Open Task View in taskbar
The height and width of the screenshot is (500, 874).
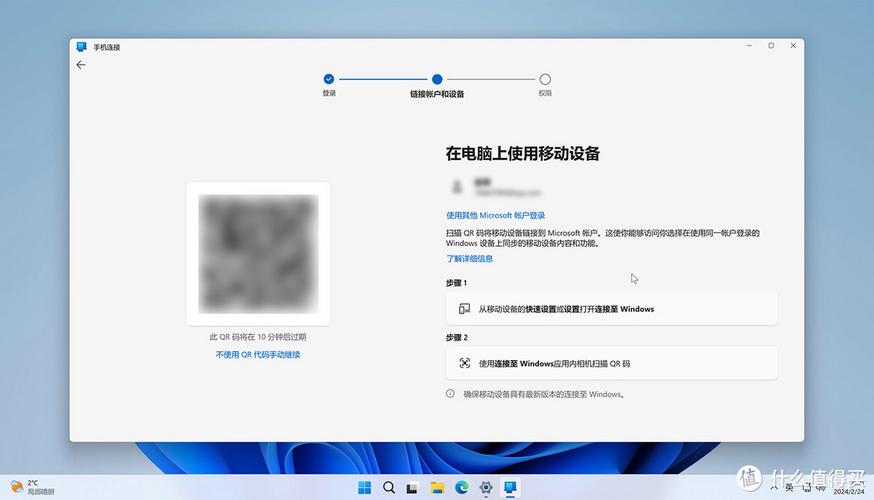tap(412, 488)
